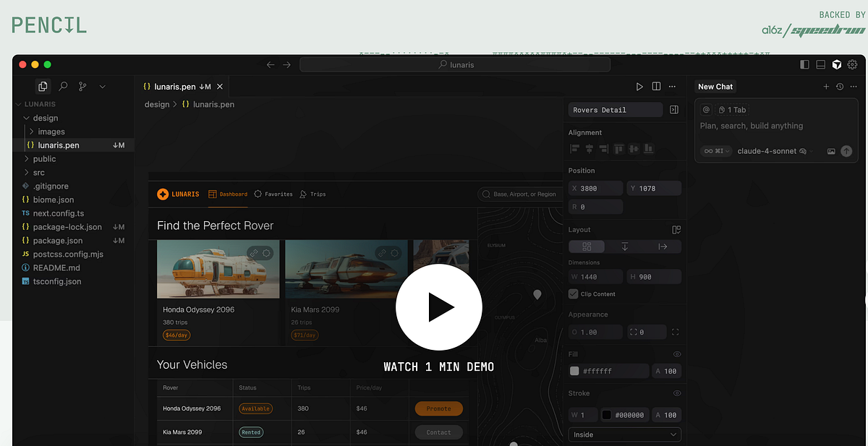
Task: Open chat history with the clock icon
Action: (839, 86)
